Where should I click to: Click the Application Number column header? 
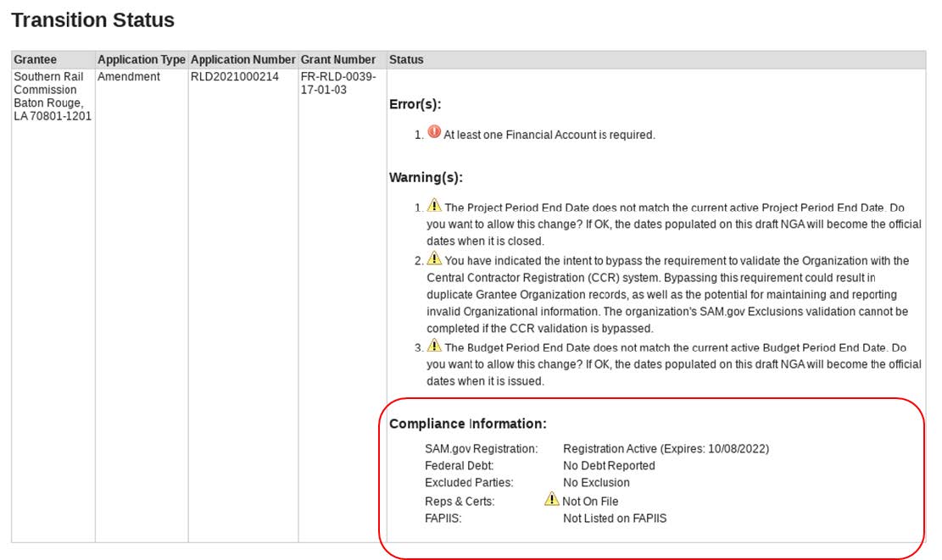[x=242, y=60]
